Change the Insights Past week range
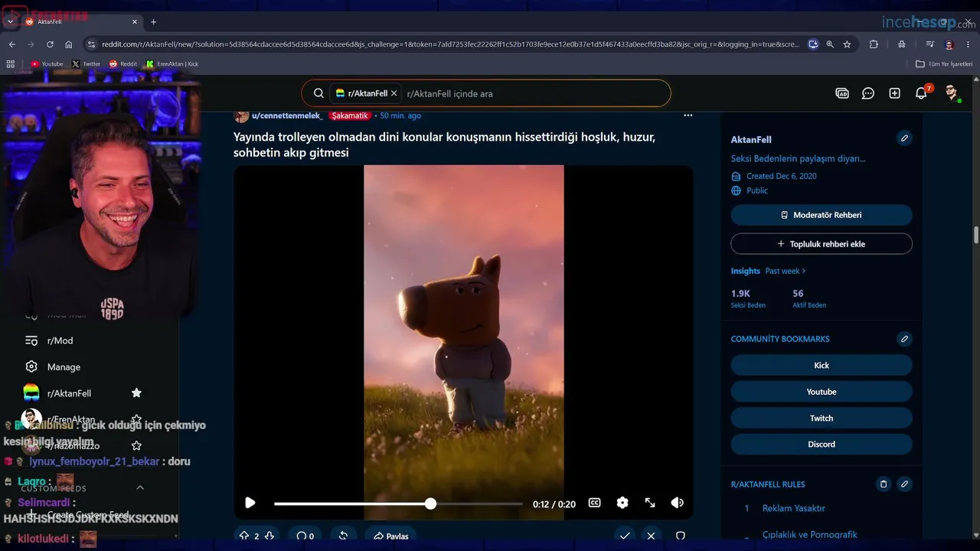Screen dimensions: 980x551 click(x=786, y=271)
